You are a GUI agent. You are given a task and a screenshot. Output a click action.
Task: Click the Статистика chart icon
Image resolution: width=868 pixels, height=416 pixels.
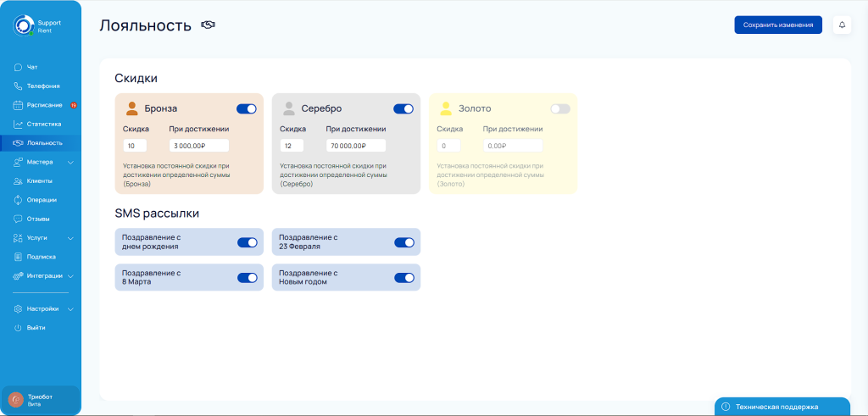coord(18,124)
